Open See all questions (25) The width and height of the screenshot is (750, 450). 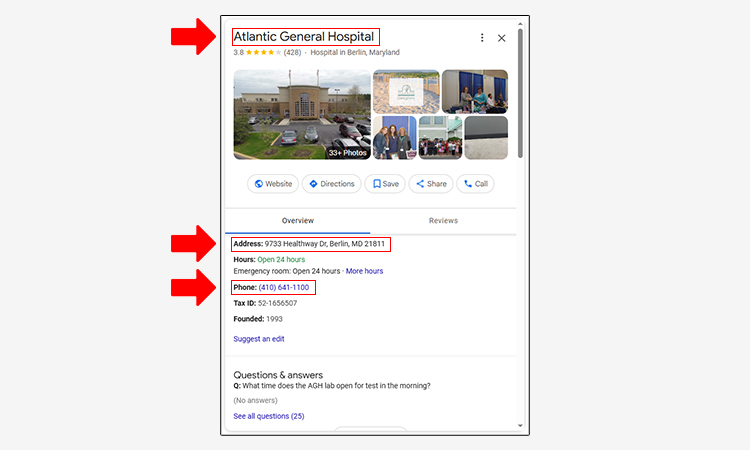click(268, 416)
